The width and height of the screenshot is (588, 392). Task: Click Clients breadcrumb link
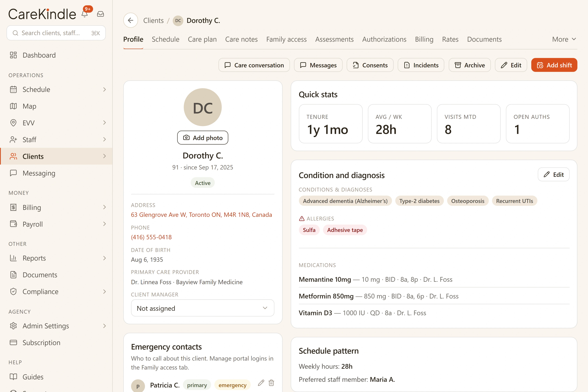point(153,21)
